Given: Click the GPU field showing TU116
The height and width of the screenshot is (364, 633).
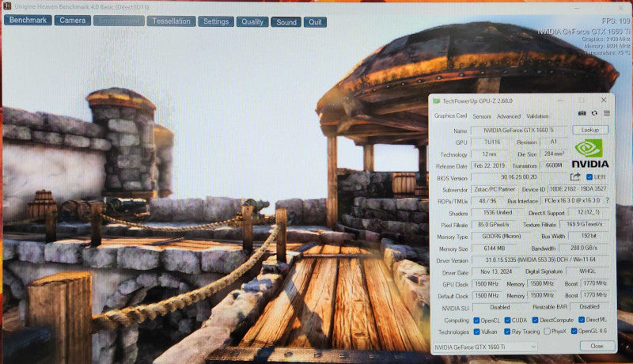Looking at the screenshot, I should point(491,142).
